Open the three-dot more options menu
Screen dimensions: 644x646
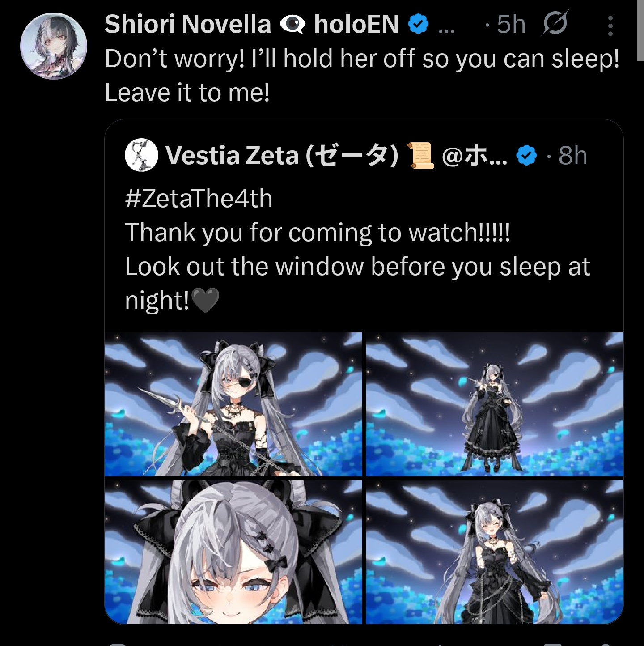(610, 25)
